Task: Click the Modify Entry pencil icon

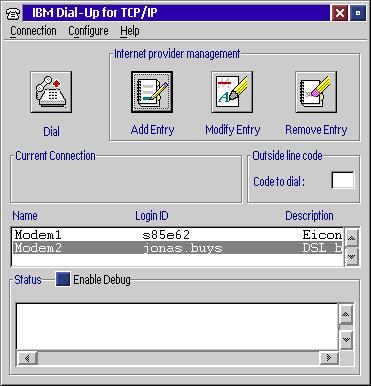Action: click(232, 92)
